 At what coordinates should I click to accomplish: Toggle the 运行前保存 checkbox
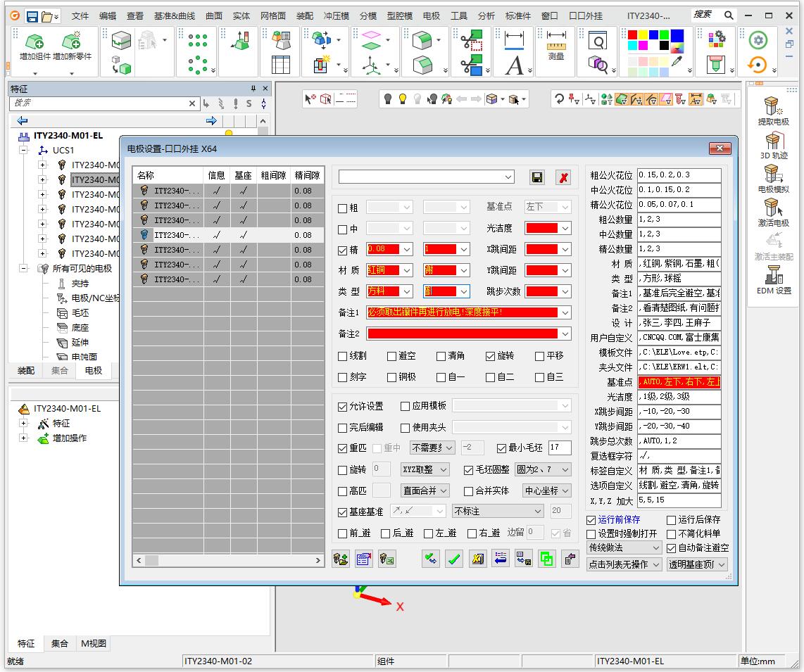pos(591,520)
